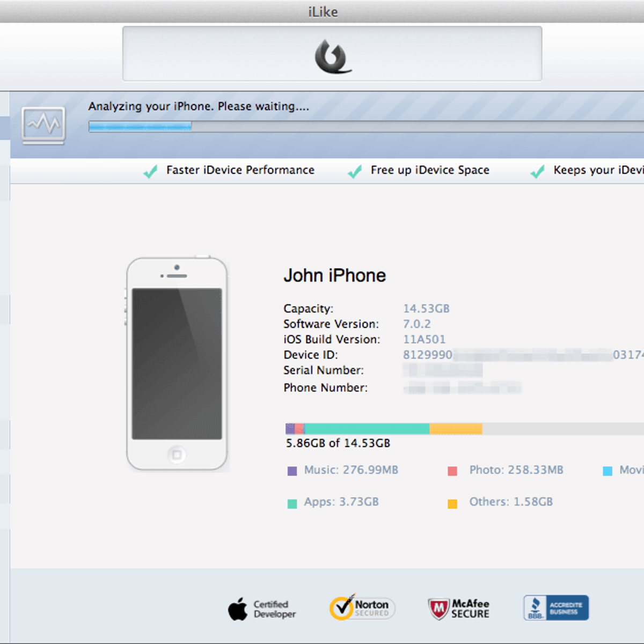This screenshot has height=644, width=644.
Task: Click the John iPhone device name
Action: (x=335, y=275)
